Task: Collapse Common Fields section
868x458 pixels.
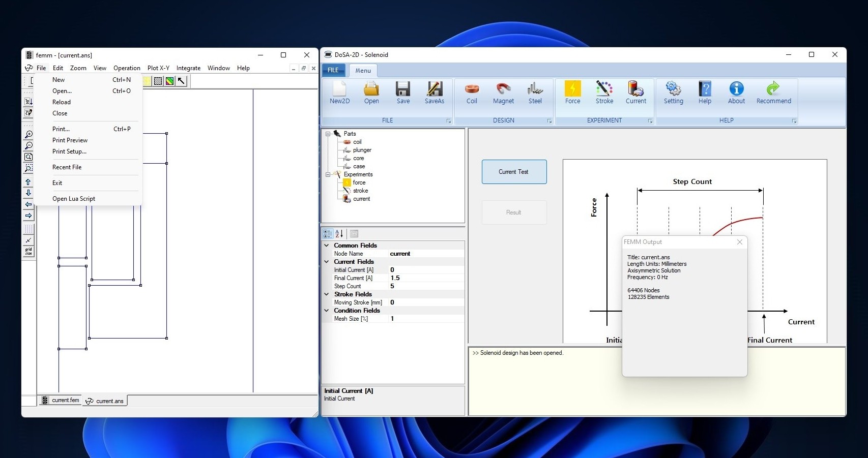Action: [x=327, y=246]
